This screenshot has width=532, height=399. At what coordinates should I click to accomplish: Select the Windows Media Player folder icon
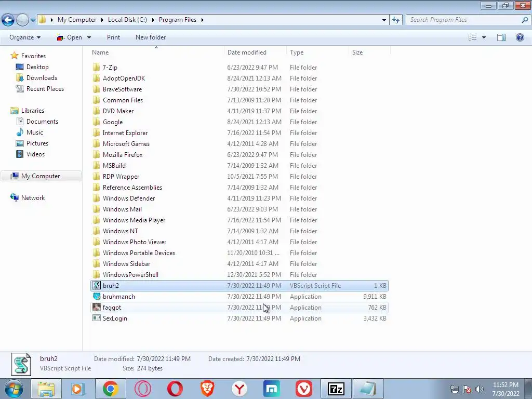click(x=96, y=220)
